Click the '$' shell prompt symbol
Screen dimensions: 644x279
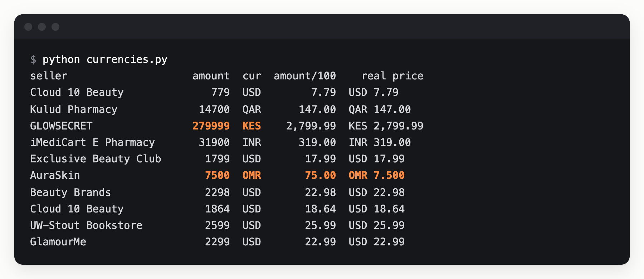point(33,59)
